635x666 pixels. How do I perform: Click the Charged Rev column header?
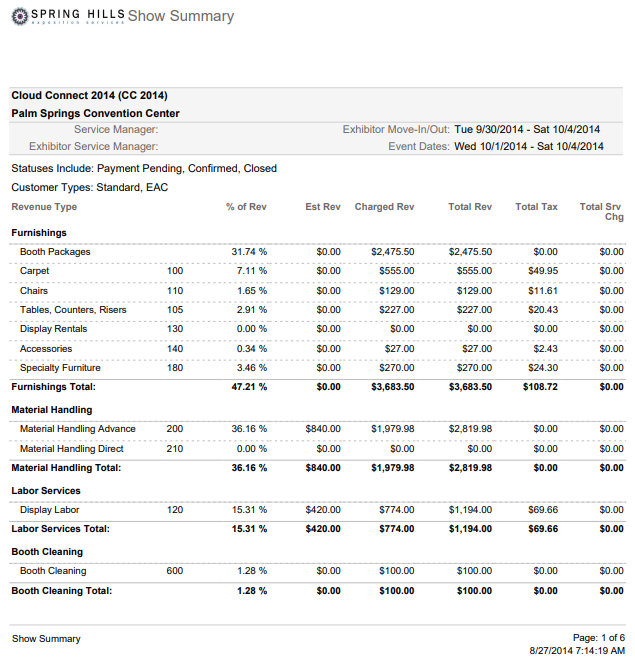(x=384, y=207)
